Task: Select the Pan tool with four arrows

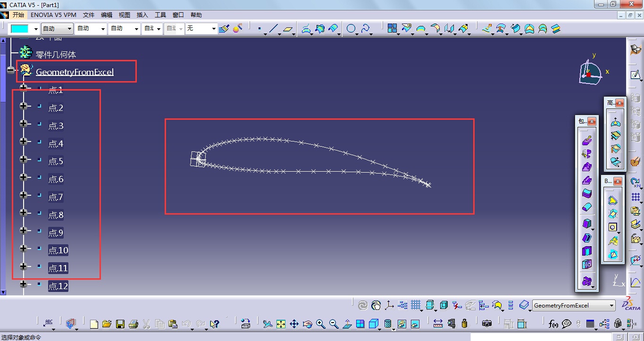Action: pos(294,324)
